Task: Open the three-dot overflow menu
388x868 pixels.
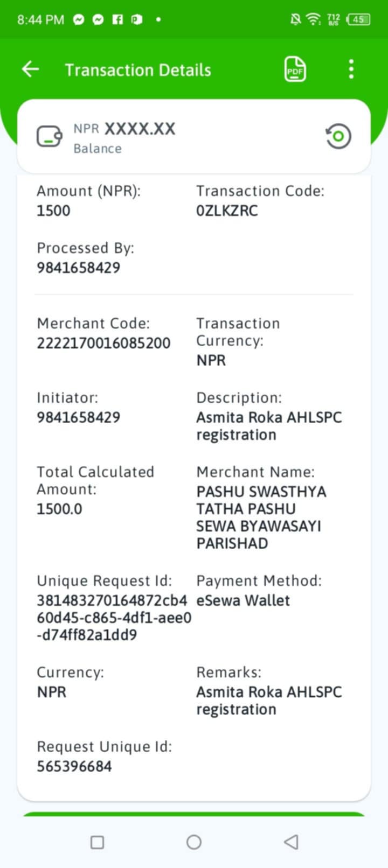Action: coord(351,69)
